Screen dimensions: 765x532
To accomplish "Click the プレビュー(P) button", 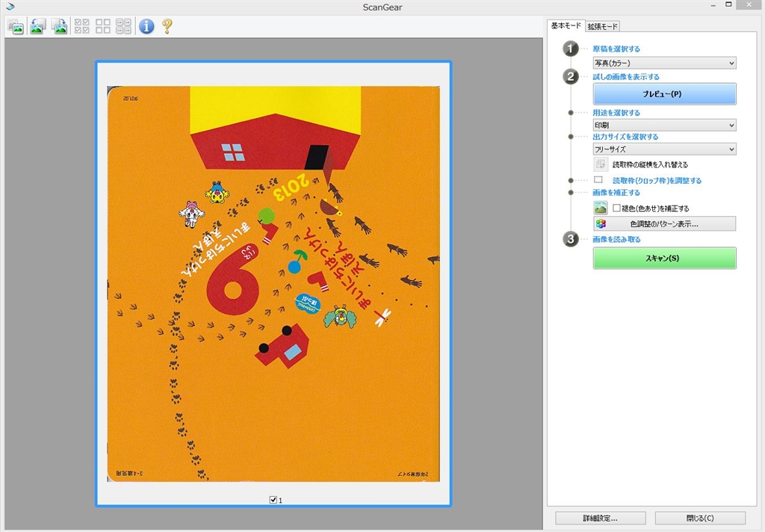I will click(x=664, y=93).
